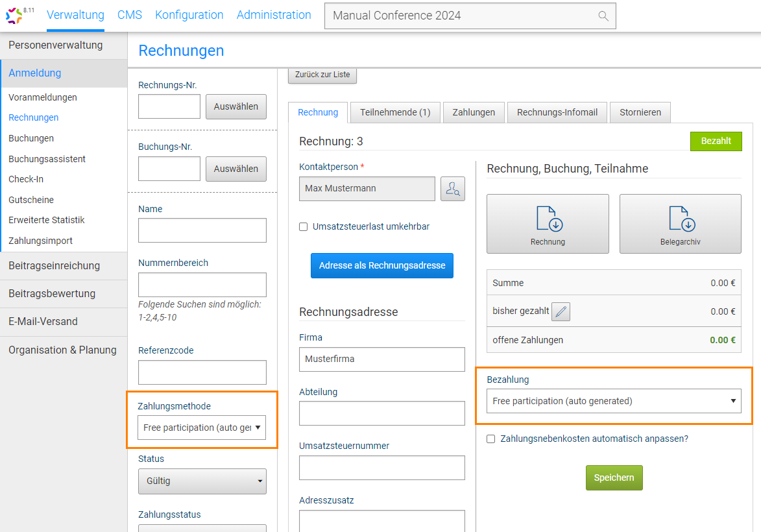
Task: Toggle 'Umsatzsteuerlast umkehrbar' checkbox
Action: [x=303, y=227]
